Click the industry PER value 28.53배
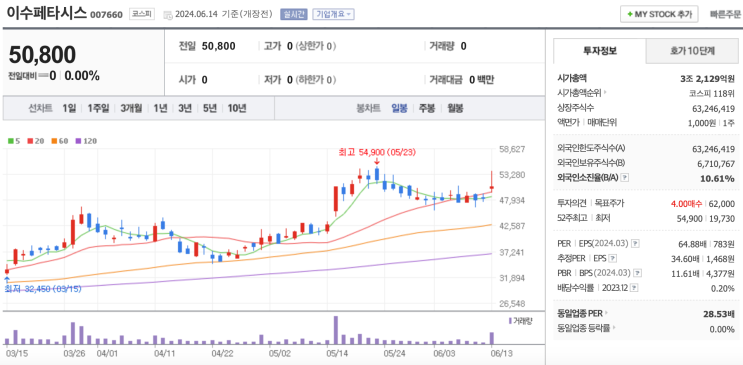 coord(719,313)
